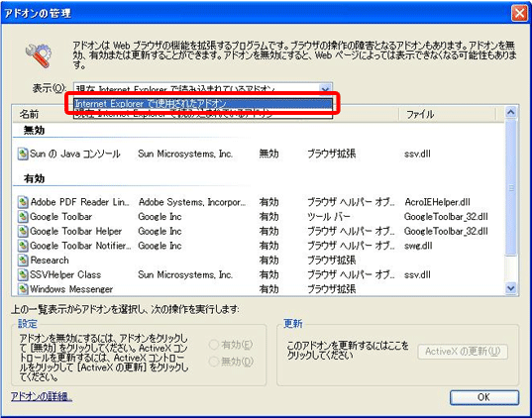Click Adobe Systems, Incorpor.. publisher cell
The height and width of the screenshot is (418, 532).
pos(191,202)
